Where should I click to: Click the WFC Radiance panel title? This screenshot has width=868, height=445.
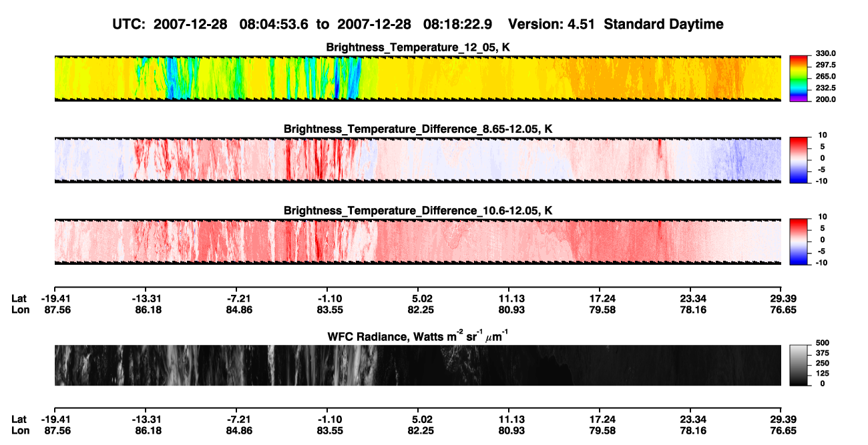[x=418, y=336]
